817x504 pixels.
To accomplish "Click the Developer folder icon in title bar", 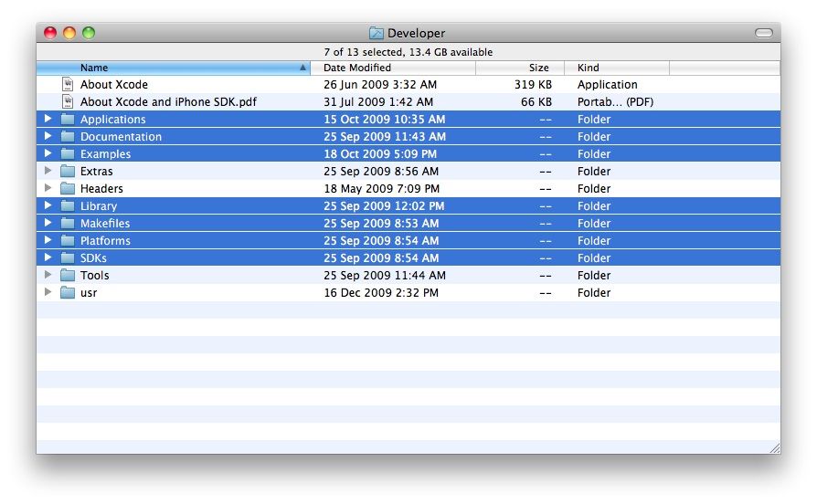I will [377, 33].
